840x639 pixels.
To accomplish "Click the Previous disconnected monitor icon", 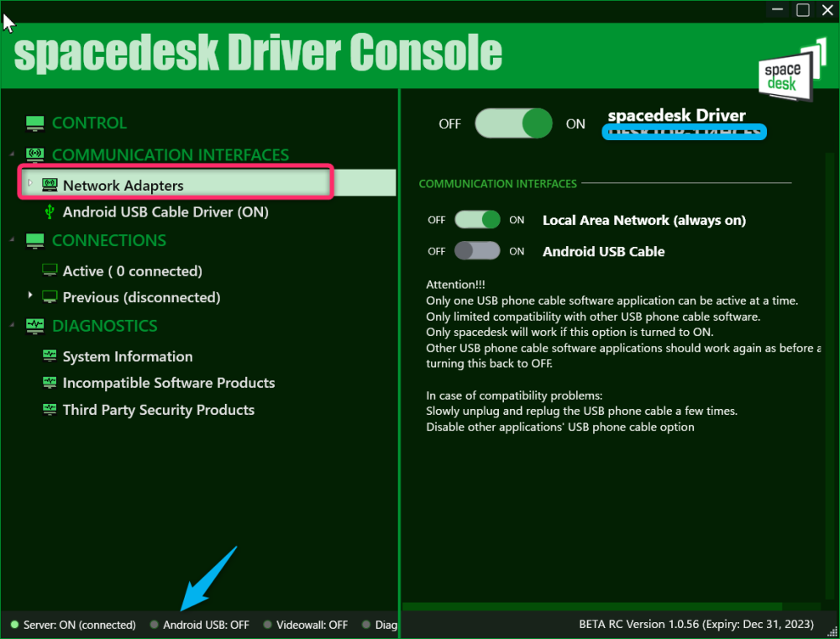I will 50,297.
